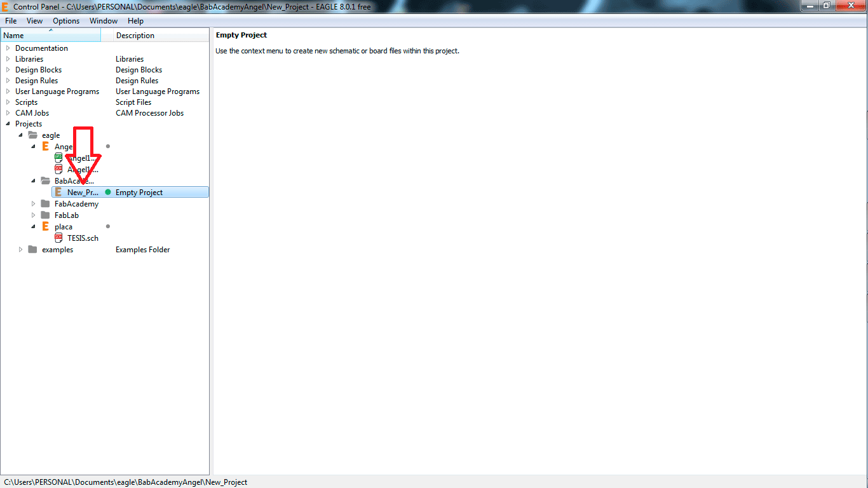This screenshot has height=488, width=868.
Task: Click 'Script Files' description text
Action: coord(133,102)
